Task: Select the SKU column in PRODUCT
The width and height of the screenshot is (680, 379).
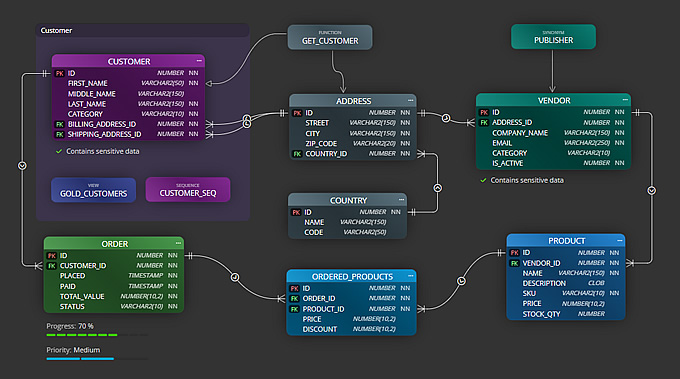Action: tap(566, 293)
